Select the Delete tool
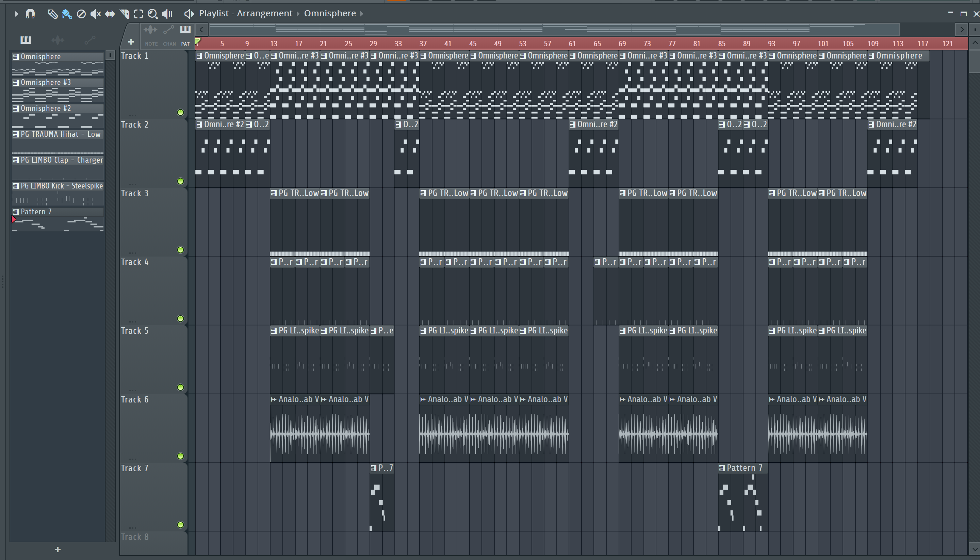Image resolution: width=980 pixels, height=560 pixels. [x=81, y=14]
